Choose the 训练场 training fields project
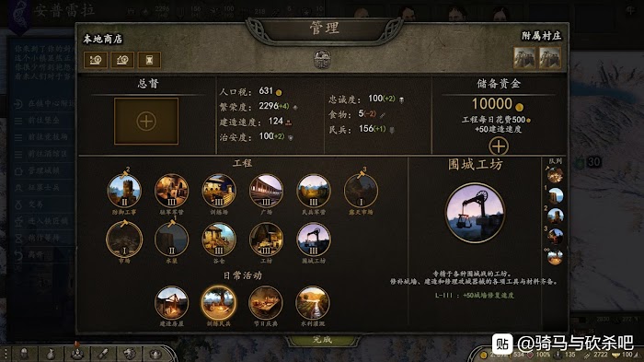The height and width of the screenshot is (362, 644). [x=219, y=191]
